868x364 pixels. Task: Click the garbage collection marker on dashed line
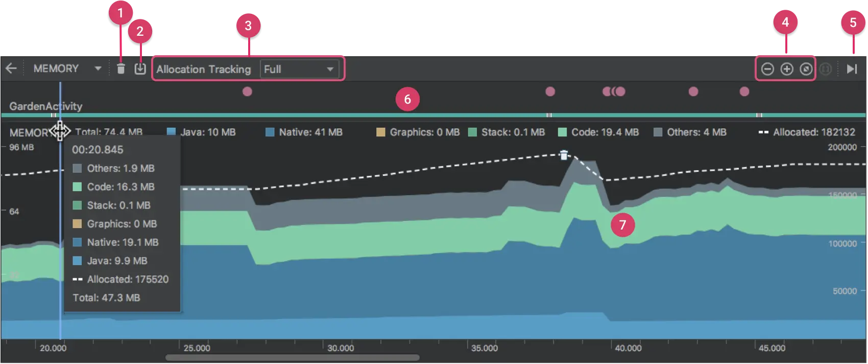564,155
